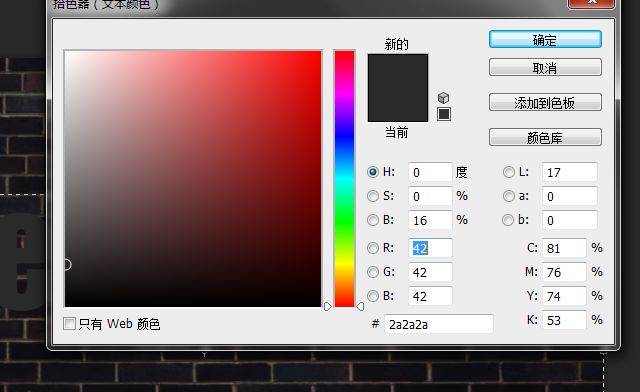Click the nearest in-gamut color square

pyautogui.click(x=444, y=114)
